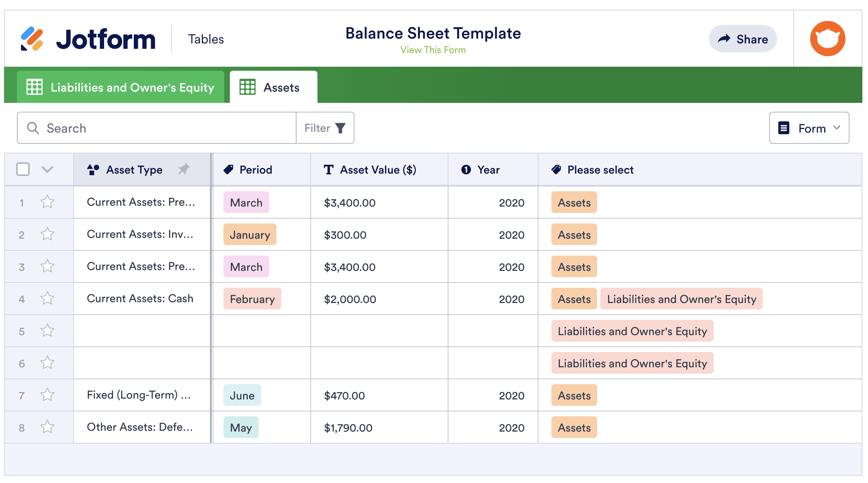Open the Filter options
Viewport: 868px width, 483px height.
(x=325, y=128)
